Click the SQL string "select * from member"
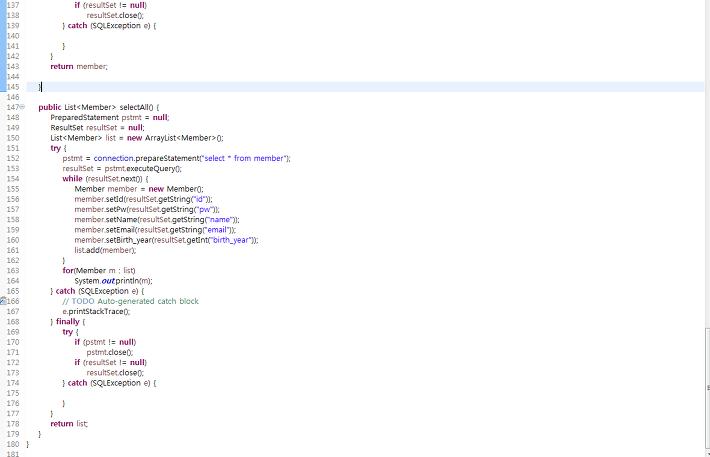The image size is (710, 457). [x=245, y=158]
